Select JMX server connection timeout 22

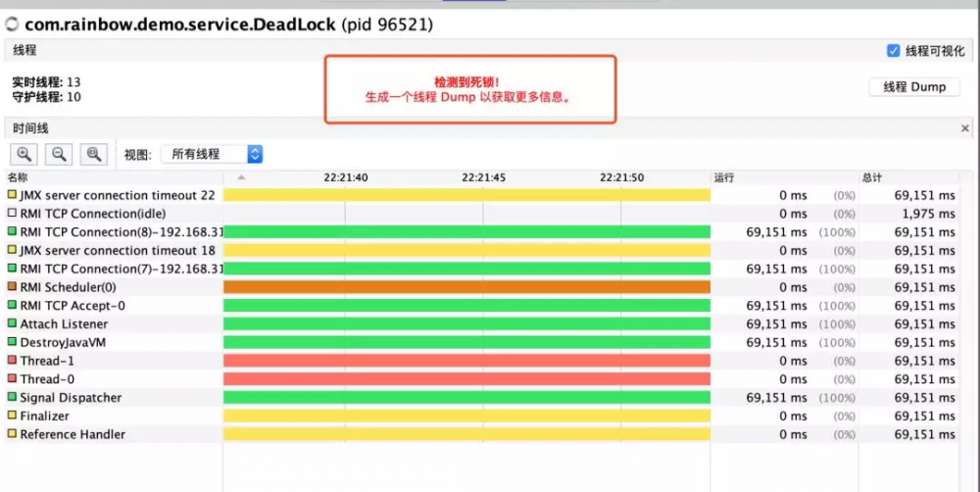[481, 195]
